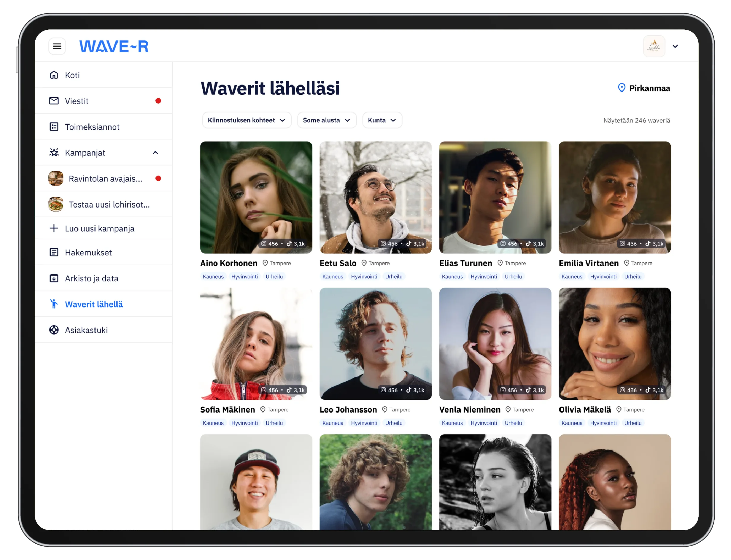Click Instagram icon on Leo Johansson's photo
The image size is (731, 560).
(383, 390)
